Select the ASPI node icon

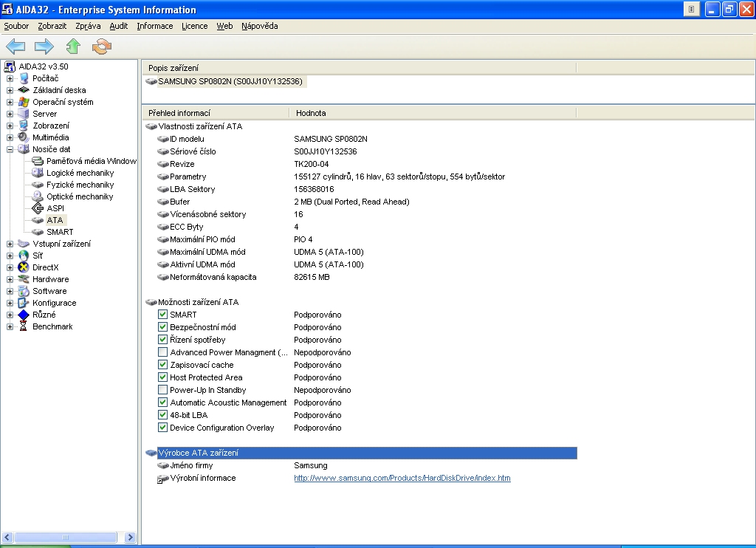tap(38, 208)
